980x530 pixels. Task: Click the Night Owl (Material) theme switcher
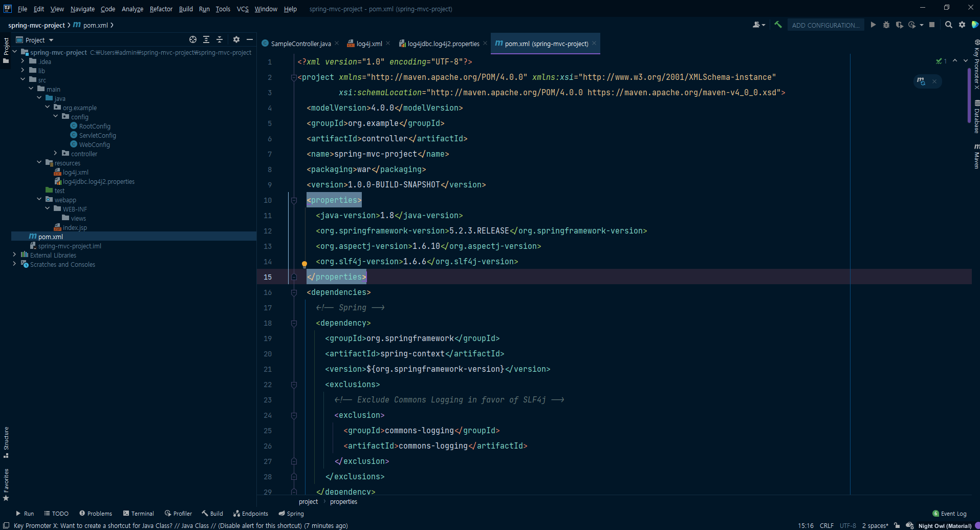945,526
